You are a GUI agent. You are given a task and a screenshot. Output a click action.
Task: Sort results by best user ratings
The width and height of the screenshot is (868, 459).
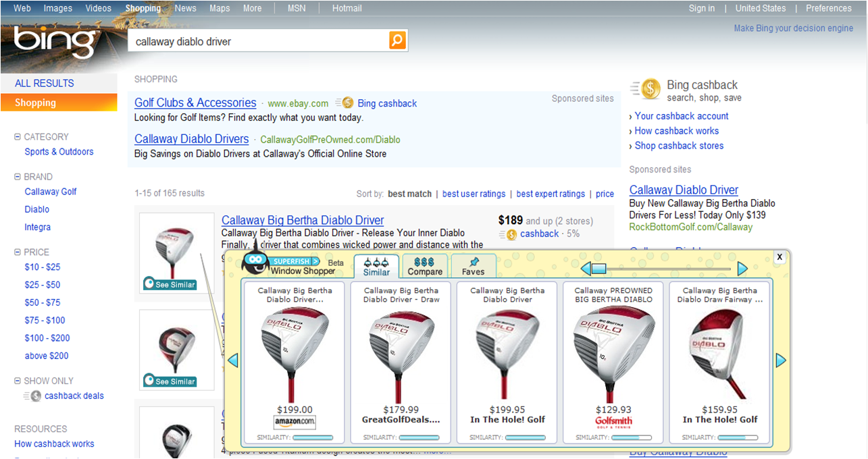[474, 194]
